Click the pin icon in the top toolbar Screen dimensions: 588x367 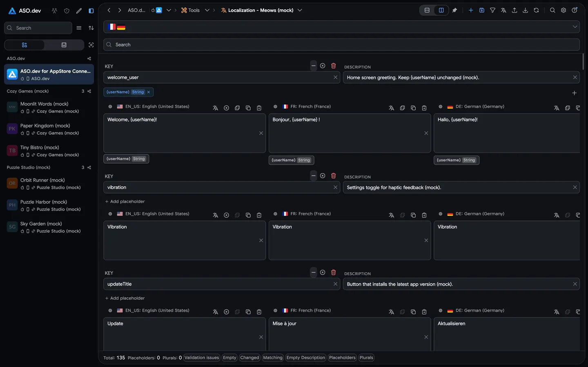454,10
